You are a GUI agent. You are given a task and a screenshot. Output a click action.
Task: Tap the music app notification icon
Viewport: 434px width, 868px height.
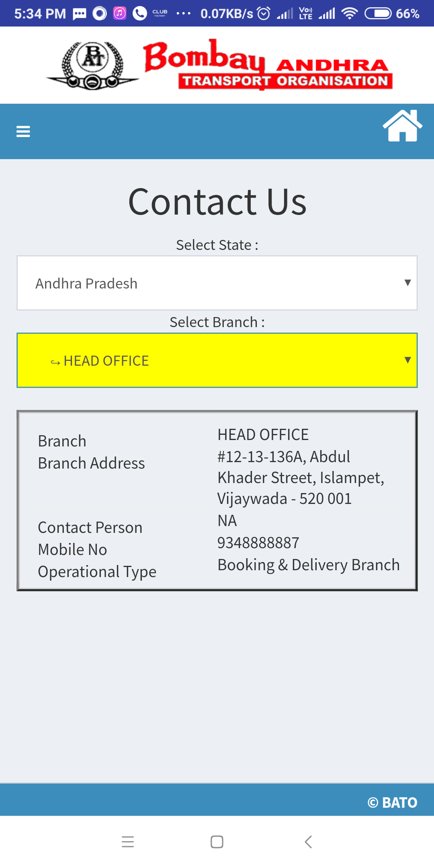[x=119, y=14]
